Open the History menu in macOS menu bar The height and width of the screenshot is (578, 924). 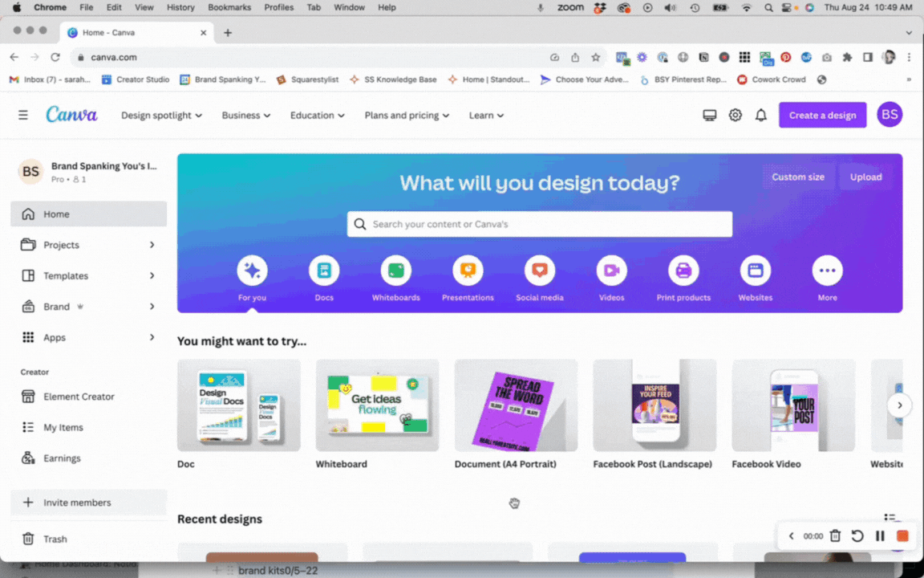[180, 8]
